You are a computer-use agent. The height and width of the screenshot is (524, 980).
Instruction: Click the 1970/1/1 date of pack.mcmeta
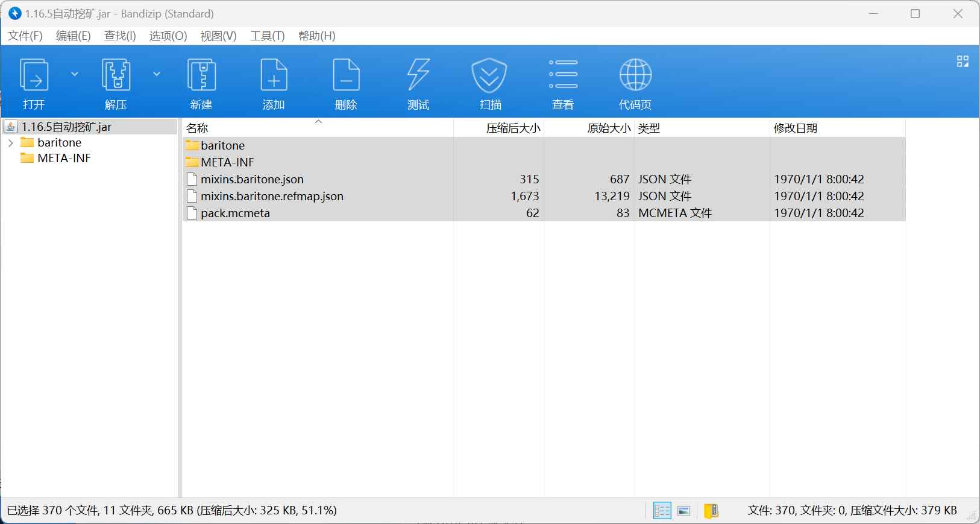point(819,213)
